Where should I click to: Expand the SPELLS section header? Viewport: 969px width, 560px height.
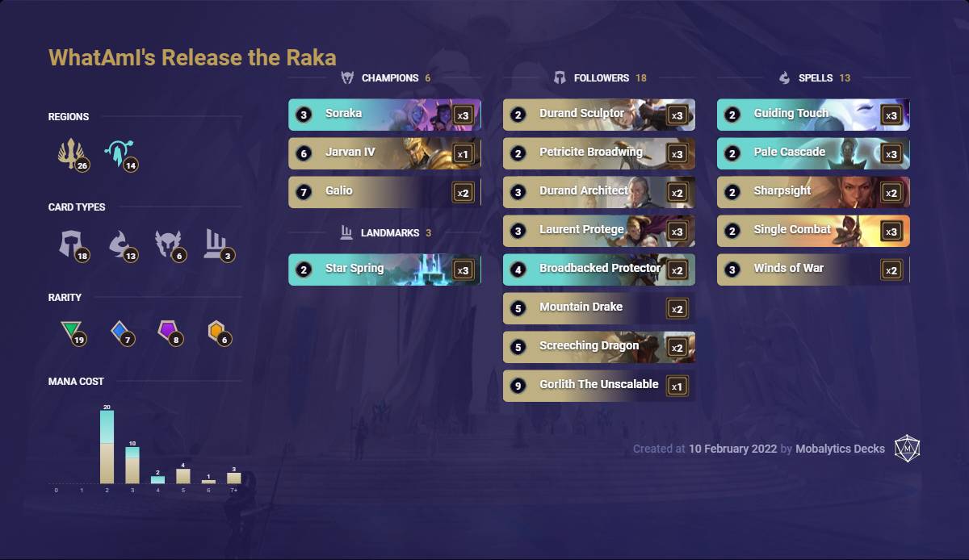[814, 77]
